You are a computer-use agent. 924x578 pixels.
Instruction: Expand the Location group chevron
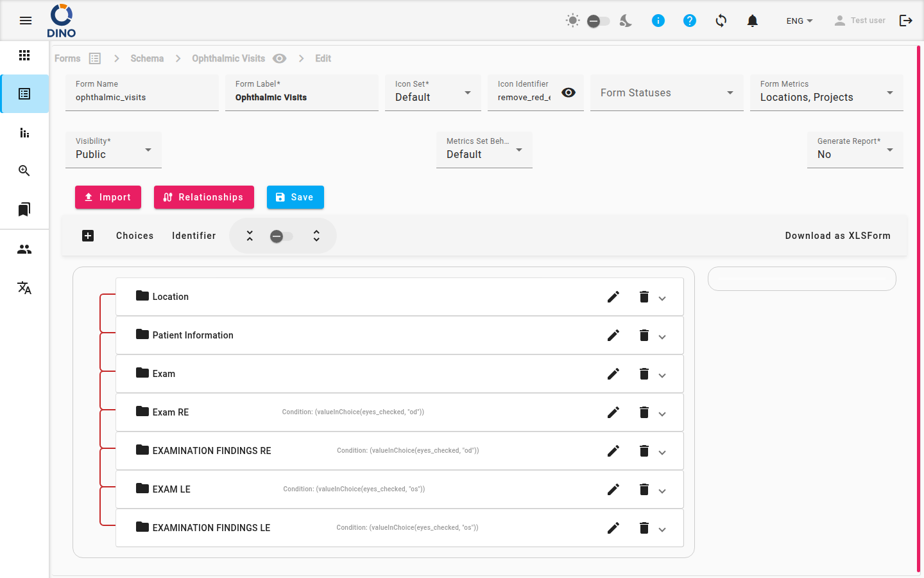click(662, 299)
